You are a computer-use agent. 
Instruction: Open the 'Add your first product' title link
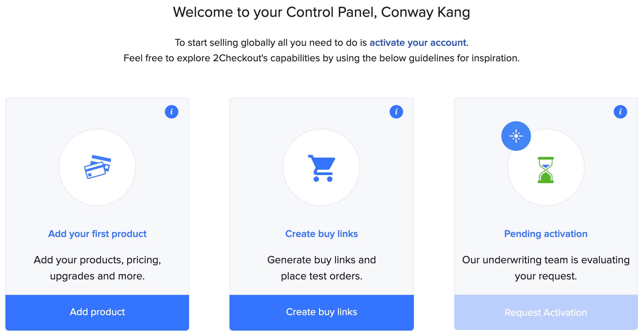pos(97,234)
